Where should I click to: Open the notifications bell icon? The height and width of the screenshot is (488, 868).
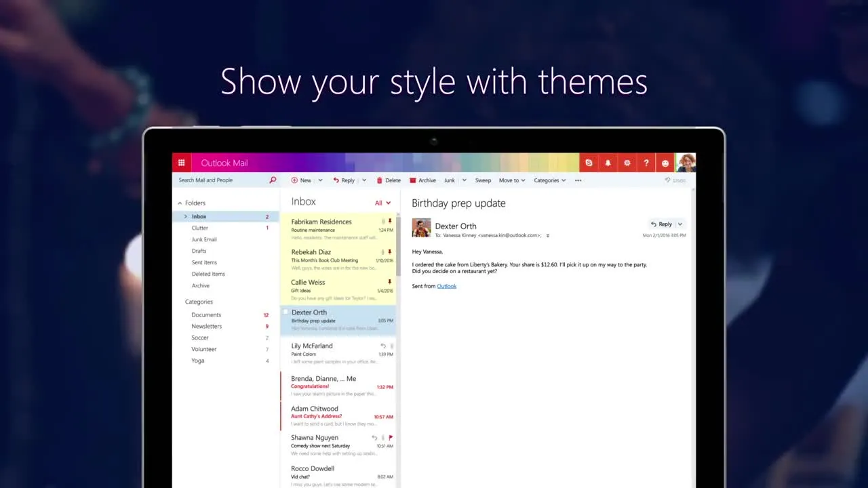click(x=608, y=163)
